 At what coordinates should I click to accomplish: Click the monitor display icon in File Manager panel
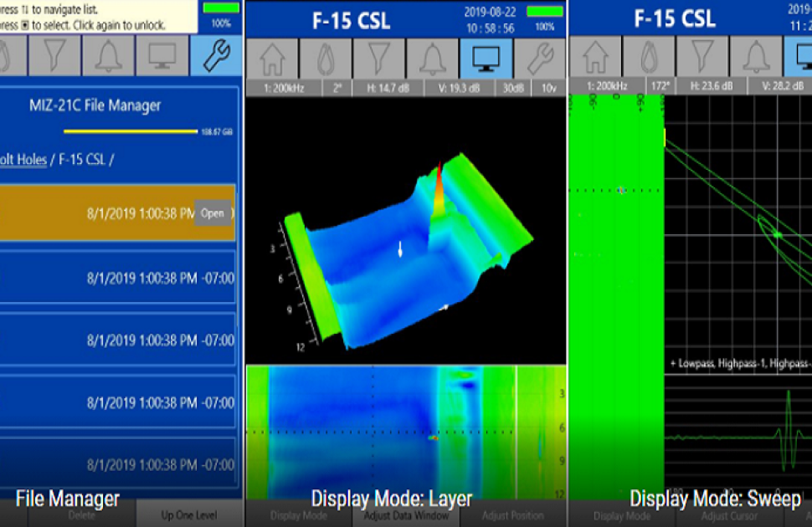coord(162,57)
